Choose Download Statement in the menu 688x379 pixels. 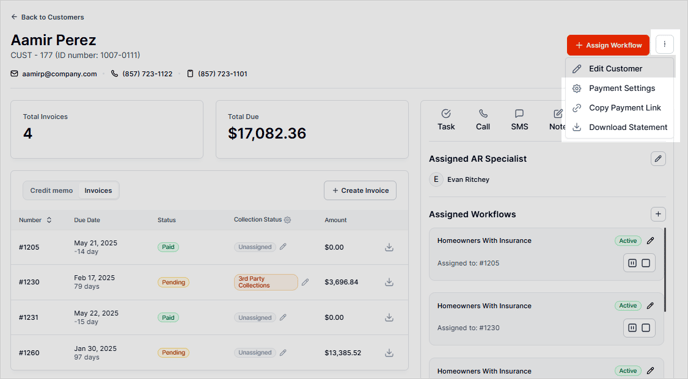[x=620, y=127]
